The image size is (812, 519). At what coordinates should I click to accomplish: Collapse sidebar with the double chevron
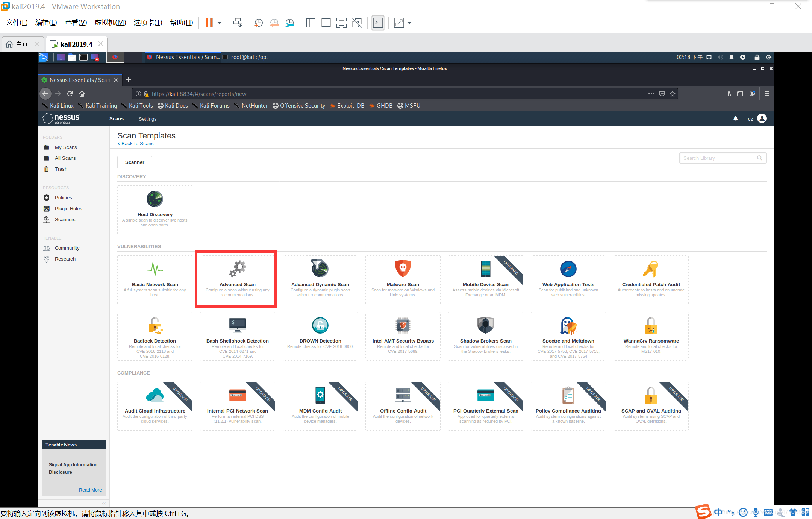pos(104,503)
